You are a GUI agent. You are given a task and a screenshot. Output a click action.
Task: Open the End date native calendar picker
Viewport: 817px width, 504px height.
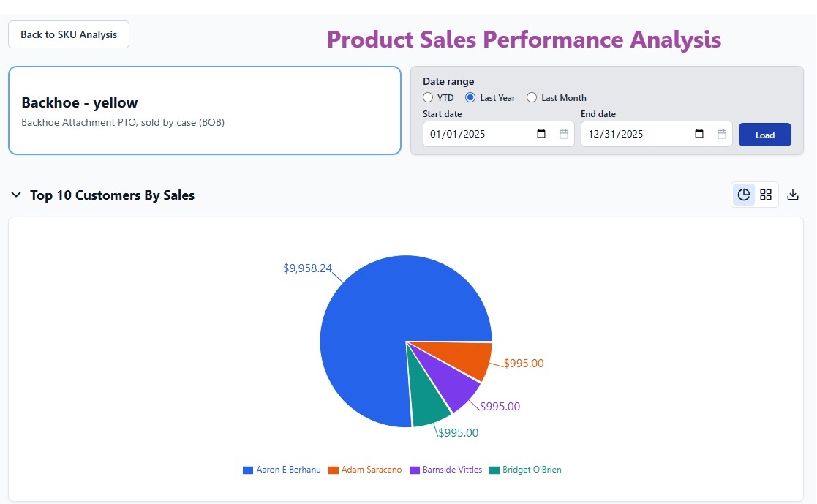[x=699, y=134]
